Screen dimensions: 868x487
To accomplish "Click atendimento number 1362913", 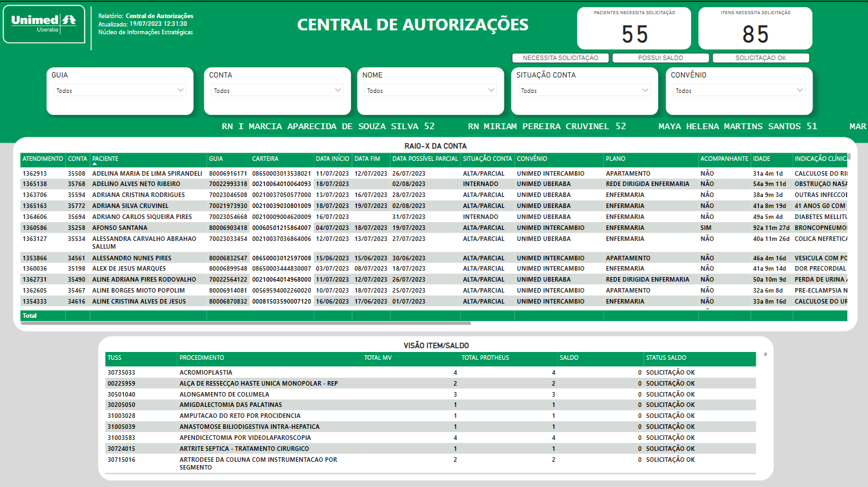I will coord(35,173).
